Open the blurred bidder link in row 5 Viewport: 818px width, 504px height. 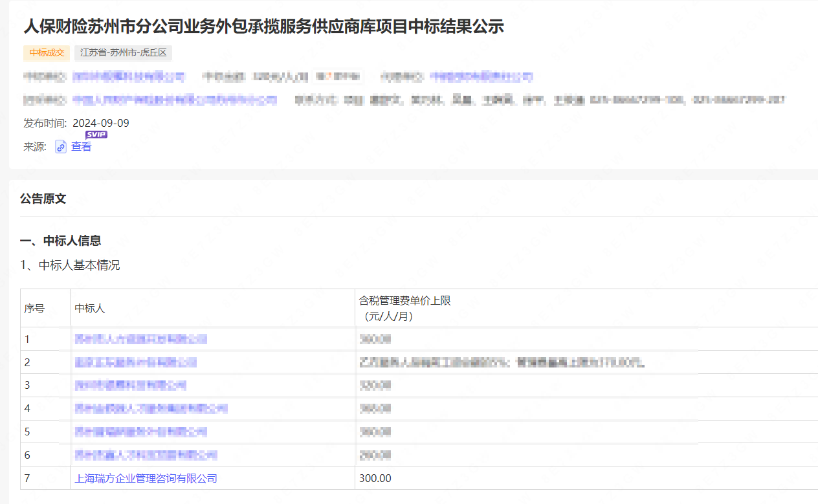pyautogui.click(x=141, y=432)
